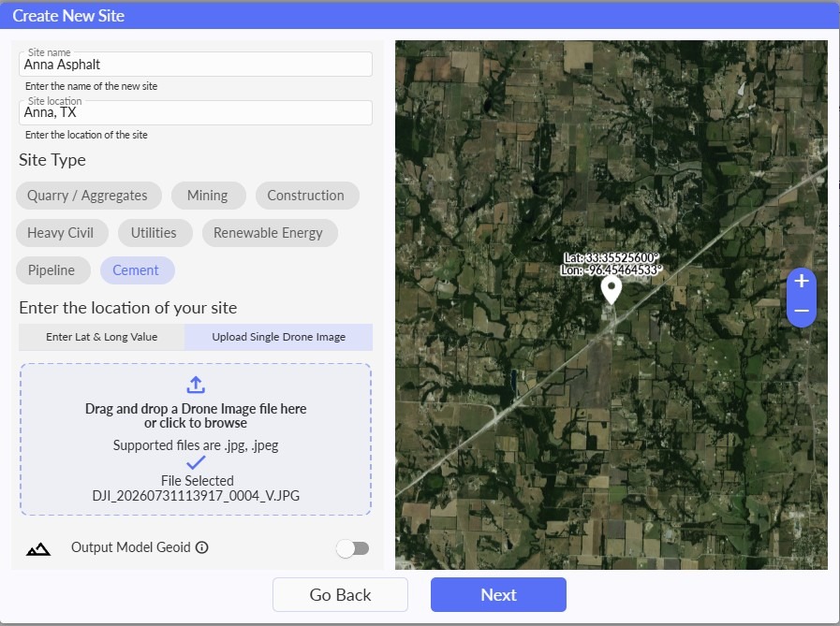The width and height of the screenshot is (840, 626).
Task: Click the drag and drop drone image zone
Action: tap(196, 439)
